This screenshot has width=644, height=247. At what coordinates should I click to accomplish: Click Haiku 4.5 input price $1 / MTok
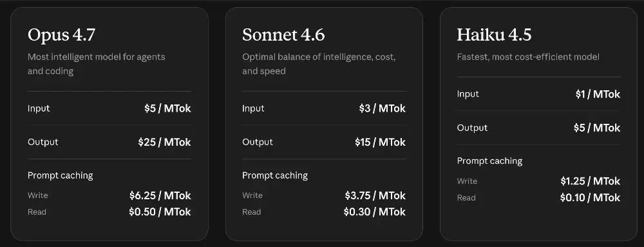[x=598, y=94]
